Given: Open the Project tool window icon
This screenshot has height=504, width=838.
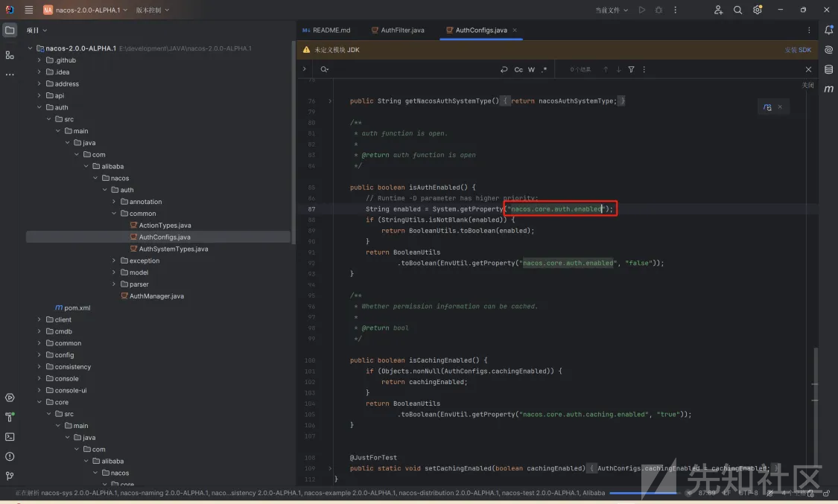Looking at the screenshot, I should click(x=10, y=30).
